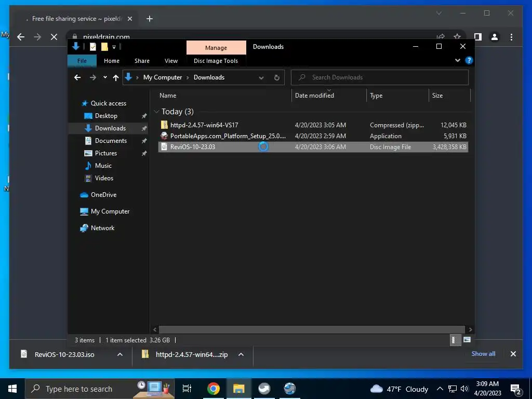Screen dimensions: 532x399
Task: Select the Disc Image Tools tab
Action: click(216, 61)
